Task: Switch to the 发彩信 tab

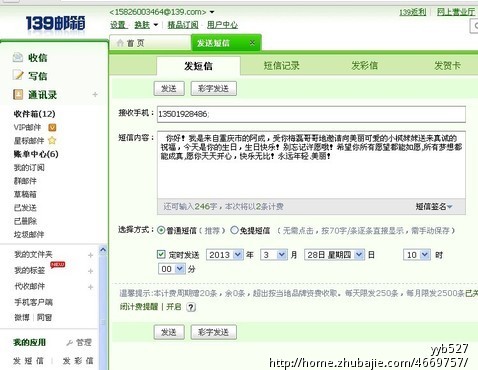Action: 364,65
